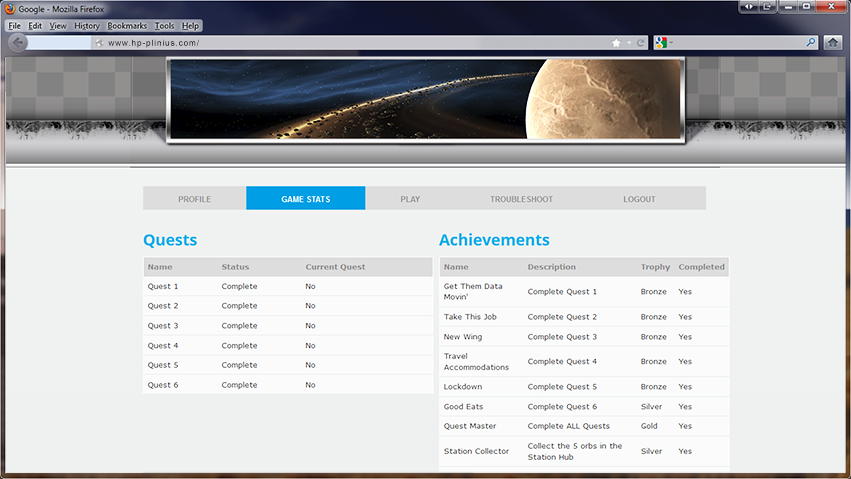This screenshot has height=479, width=851.
Task: Click the Quests table Status column header
Action: click(x=235, y=267)
